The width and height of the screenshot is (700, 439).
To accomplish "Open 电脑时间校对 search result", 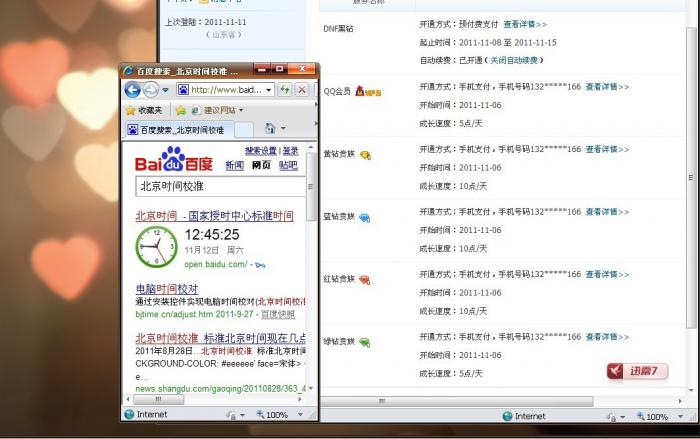I will (x=167, y=288).
